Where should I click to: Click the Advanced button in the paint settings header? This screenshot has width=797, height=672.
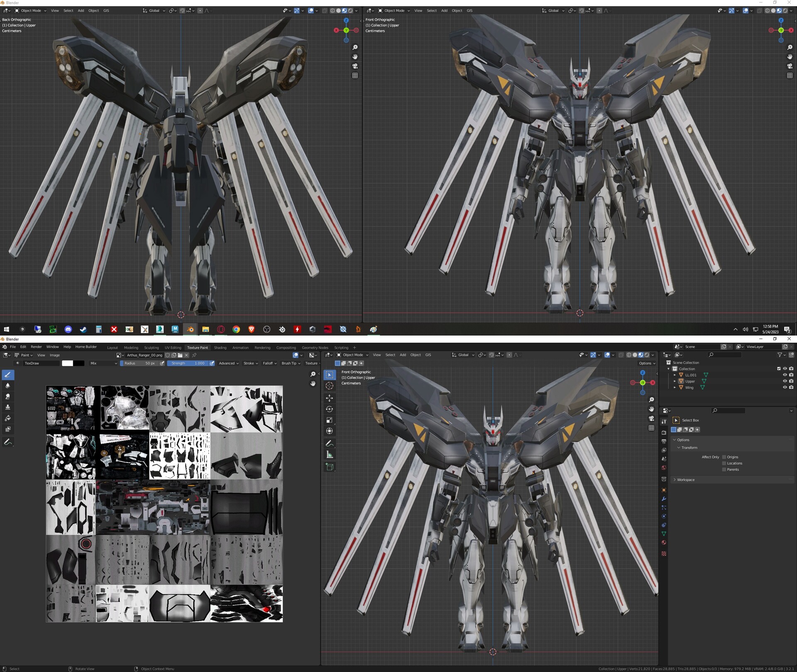(227, 363)
